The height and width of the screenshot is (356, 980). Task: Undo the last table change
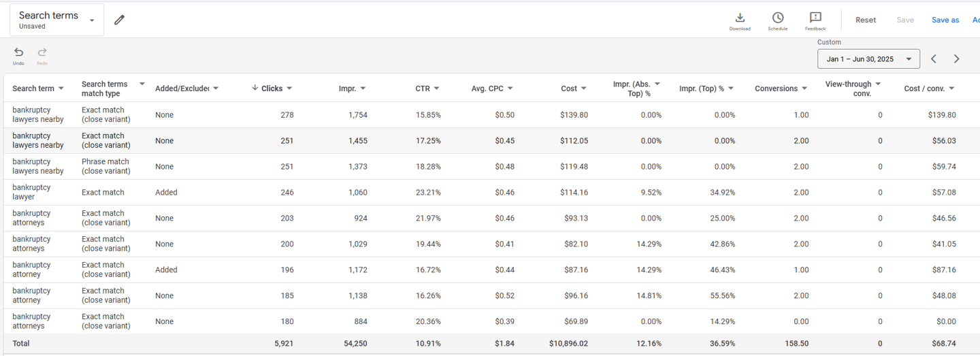coord(18,54)
